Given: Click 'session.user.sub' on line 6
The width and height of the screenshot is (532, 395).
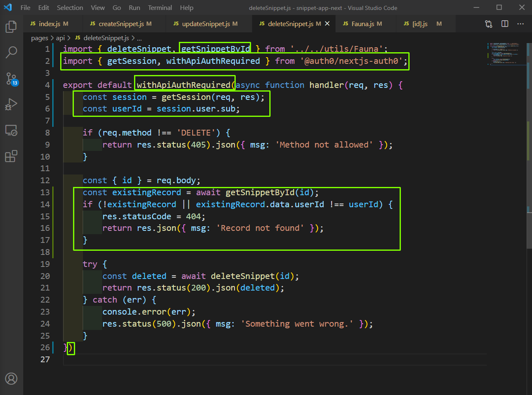Looking at the screenshot, I should pos(196,109).
